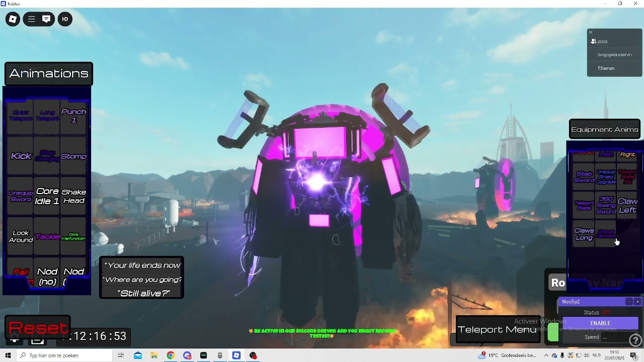Play the Claw Left equipment animation

click(x=627, y=206)
